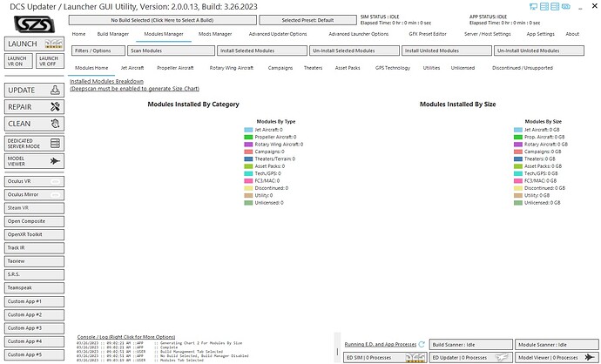Viewport: 601px width, 364px height.
Task: Click Custom App #1 button
Action: 34,301
